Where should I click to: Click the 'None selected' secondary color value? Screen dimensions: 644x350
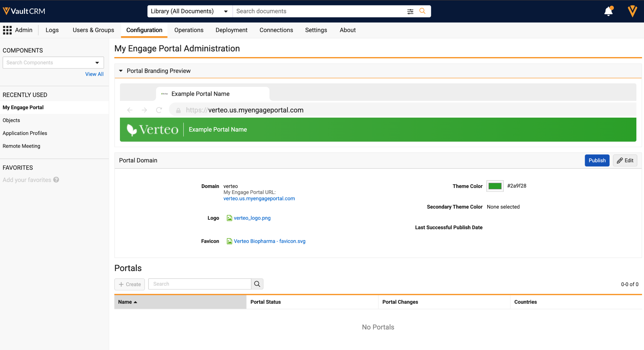click(x=503, y=207)
